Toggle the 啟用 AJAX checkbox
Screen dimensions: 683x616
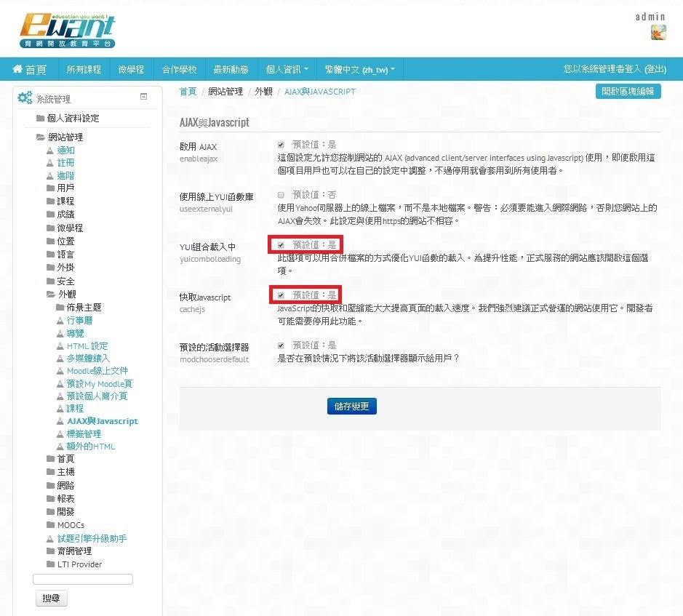coord(281,145)
